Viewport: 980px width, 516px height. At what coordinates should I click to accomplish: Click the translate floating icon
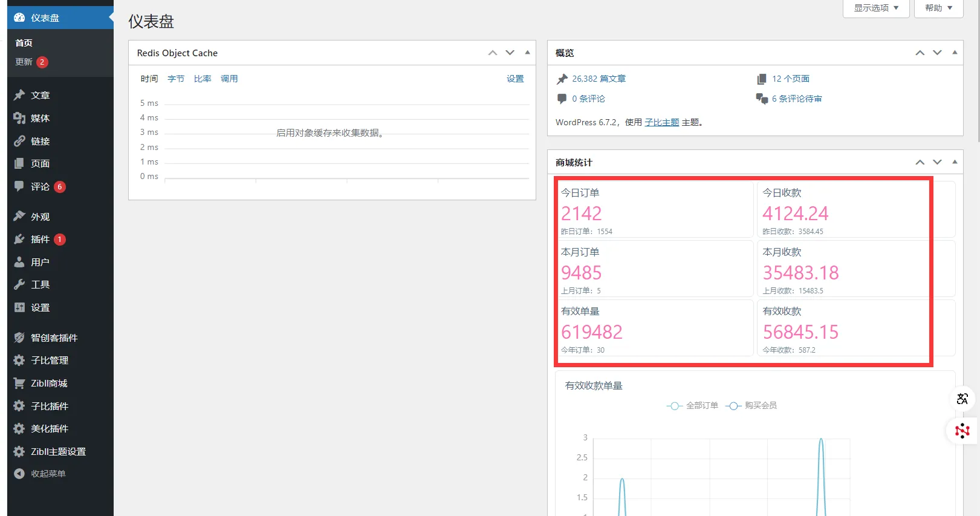click(x=962, y=399)
